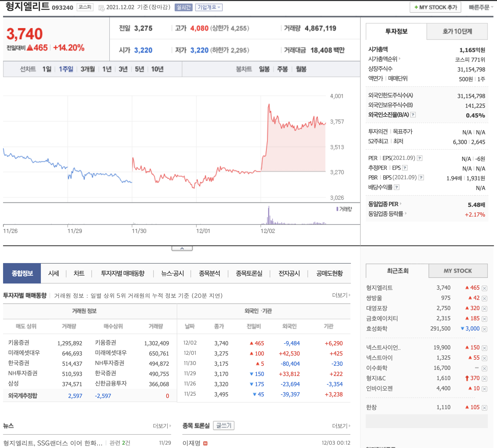Select 일봉 candlestick chart mode
497x448 pixels.
[x=264, y=69]
